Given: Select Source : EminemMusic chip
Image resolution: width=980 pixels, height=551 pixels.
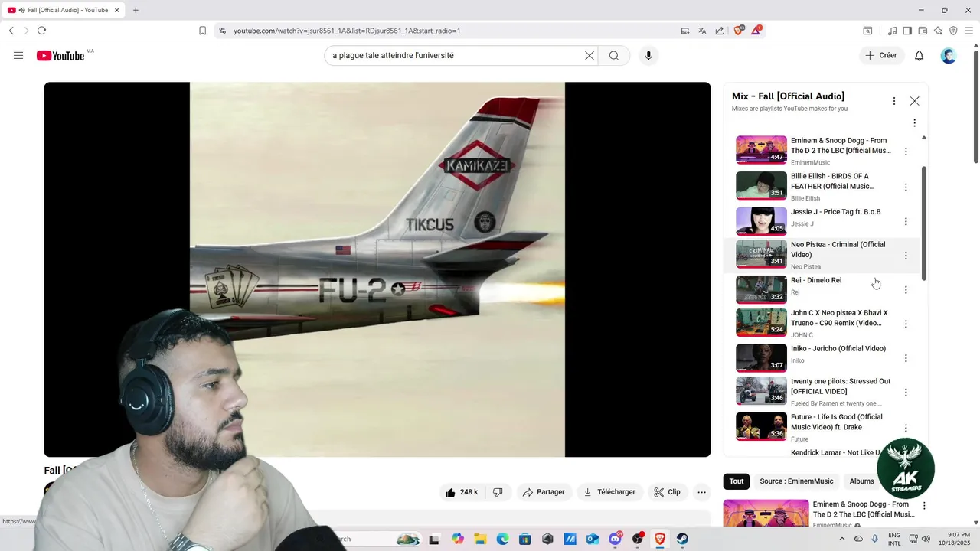Looking at the screenshot, I should point(796,481).
